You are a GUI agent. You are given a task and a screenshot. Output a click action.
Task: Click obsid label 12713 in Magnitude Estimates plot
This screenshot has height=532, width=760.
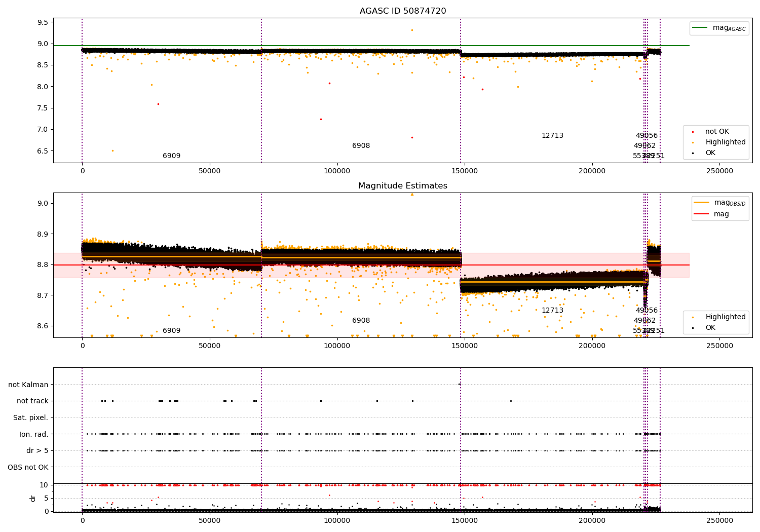pyautogui.click(x=552, y=311)
